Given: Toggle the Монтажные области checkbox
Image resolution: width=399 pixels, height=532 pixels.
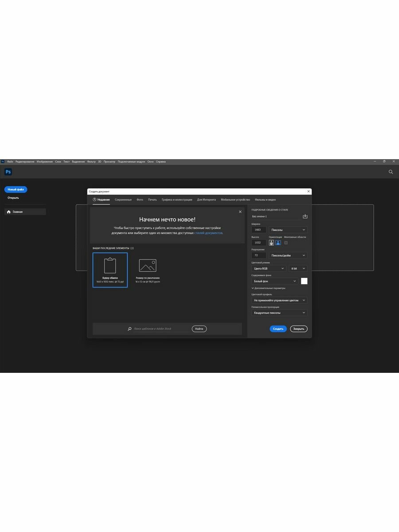Looking at the screenshot, I should [286, 243].
